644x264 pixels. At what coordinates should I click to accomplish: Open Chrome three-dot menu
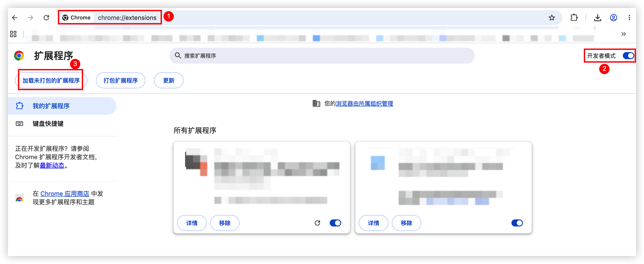point(629,18)
